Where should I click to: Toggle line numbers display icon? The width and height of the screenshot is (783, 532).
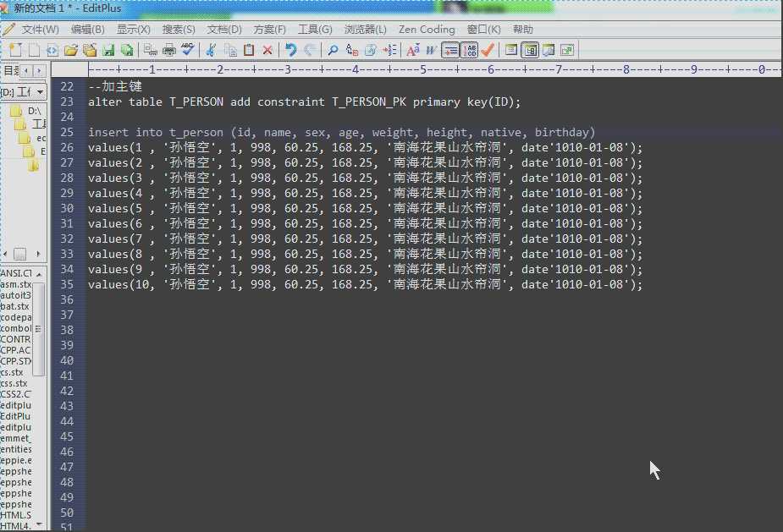coord(469,50)
